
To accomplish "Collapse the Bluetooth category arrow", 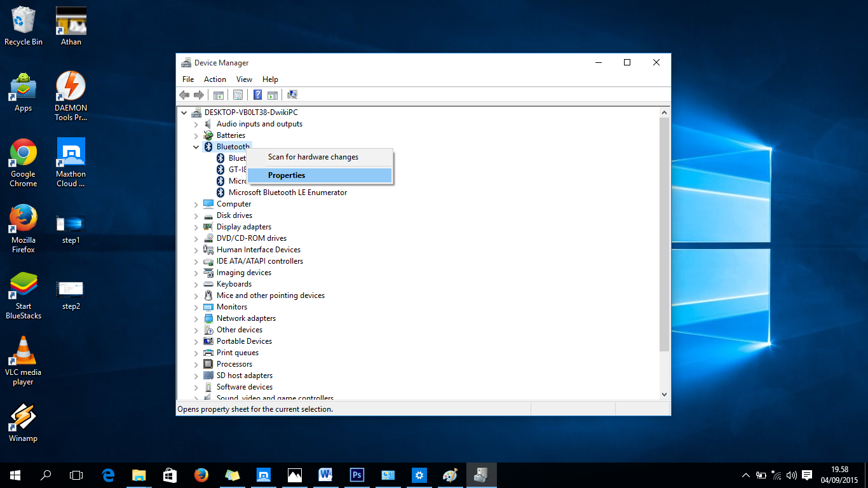I will click(196, 147).
